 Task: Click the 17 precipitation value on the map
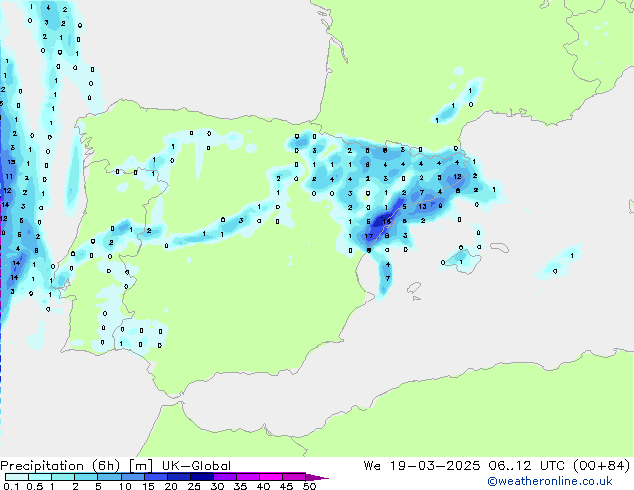point(369,236)
